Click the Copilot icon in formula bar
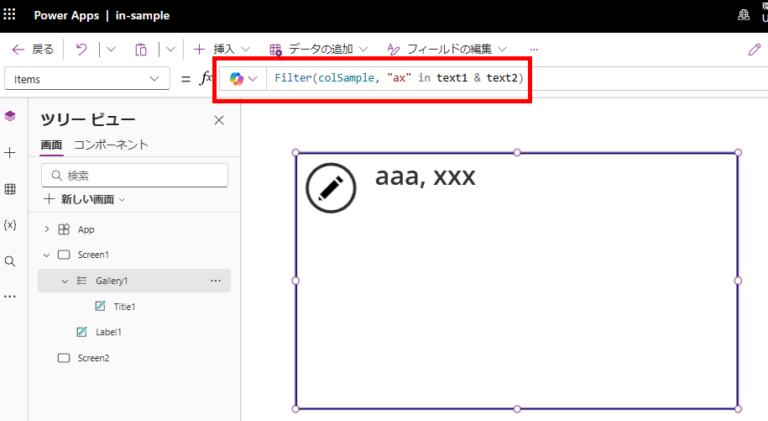Screen dimensions: 768x421 click(237, 79)
